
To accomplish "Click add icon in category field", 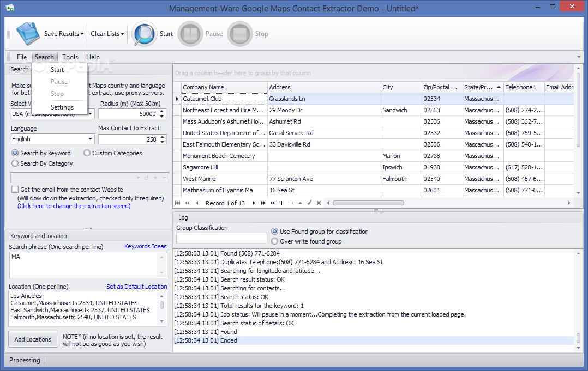I will click(155, 178).
